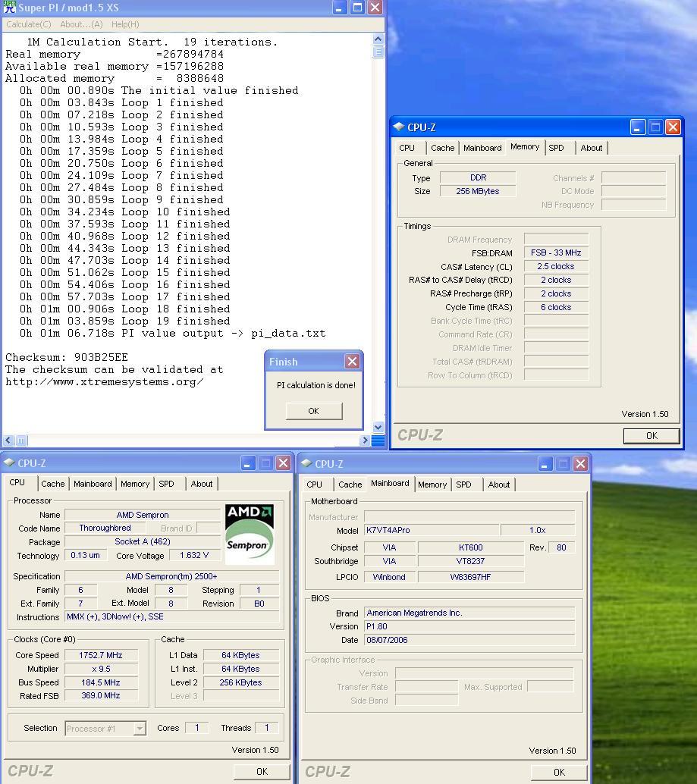
Task: Click OK in the Memory CPU-Z window
Action: coord(651,436)
